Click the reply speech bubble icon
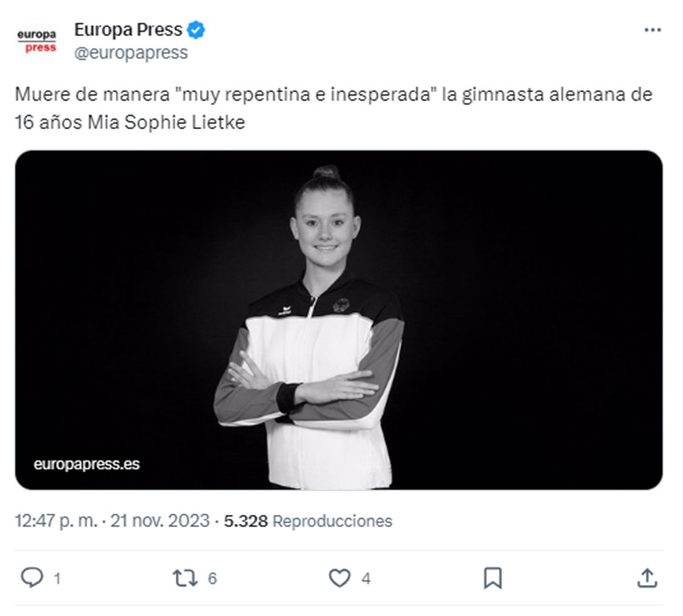 click(32, 578)
